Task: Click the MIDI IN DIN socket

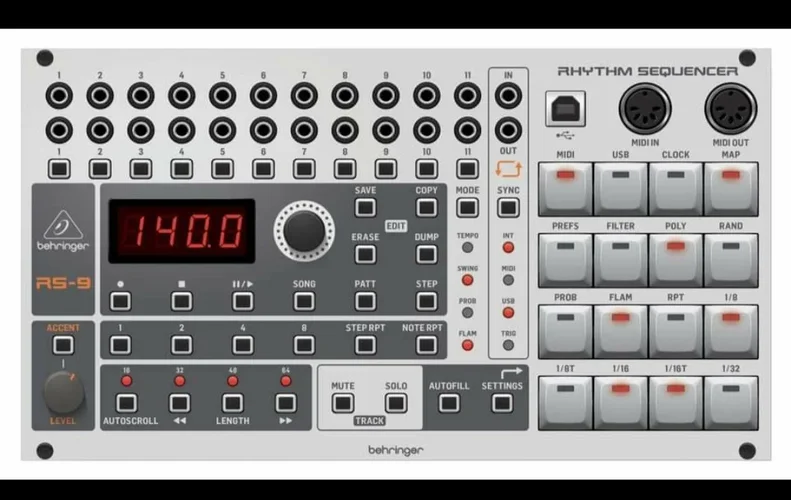Action: click(x=645, y=108)
